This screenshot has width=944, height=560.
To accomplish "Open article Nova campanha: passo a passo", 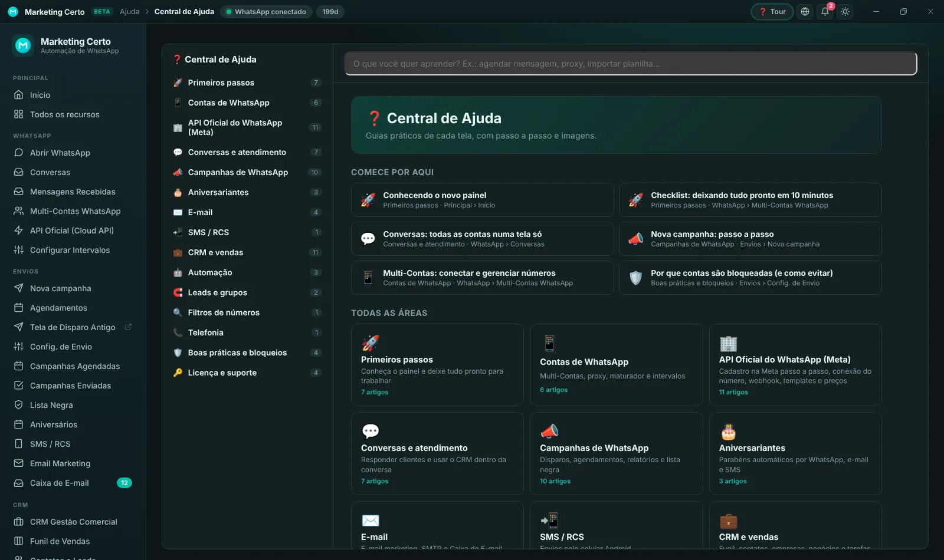I will click(x=750, y=239).
